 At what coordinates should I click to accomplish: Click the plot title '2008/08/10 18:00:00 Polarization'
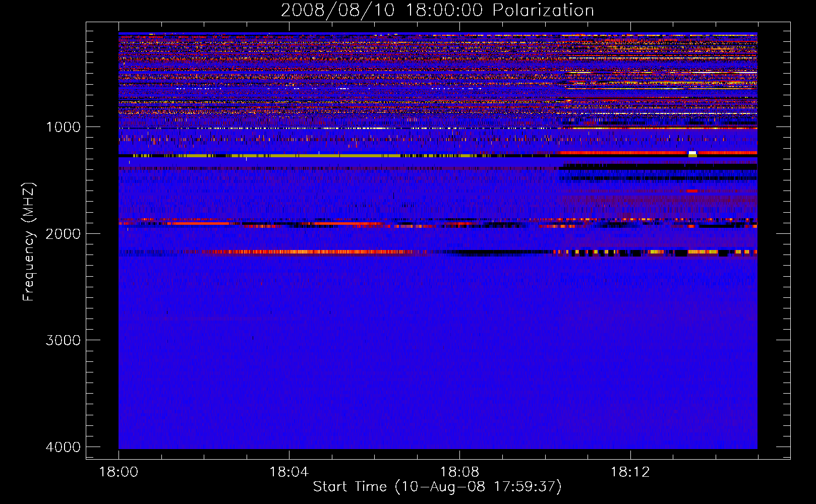click(x=437, y=11)
